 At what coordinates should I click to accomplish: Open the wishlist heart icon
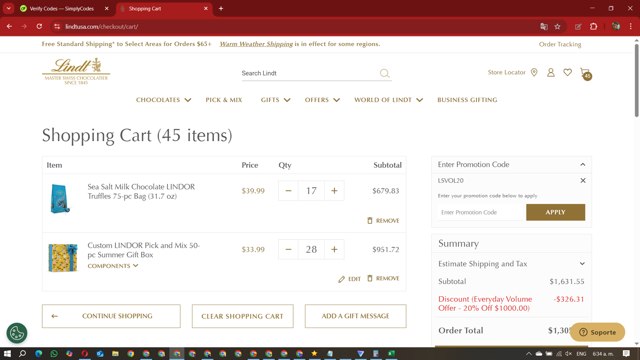(567, 72)
